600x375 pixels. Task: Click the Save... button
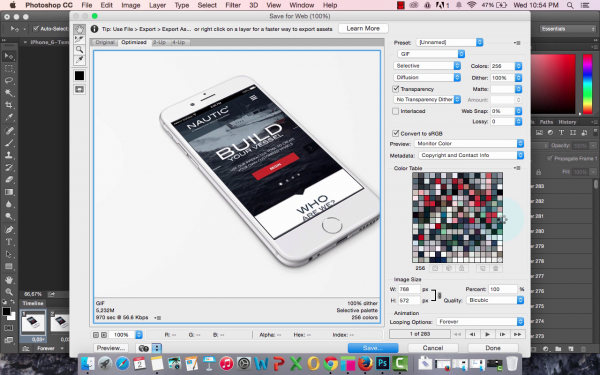tap(373, 348)
